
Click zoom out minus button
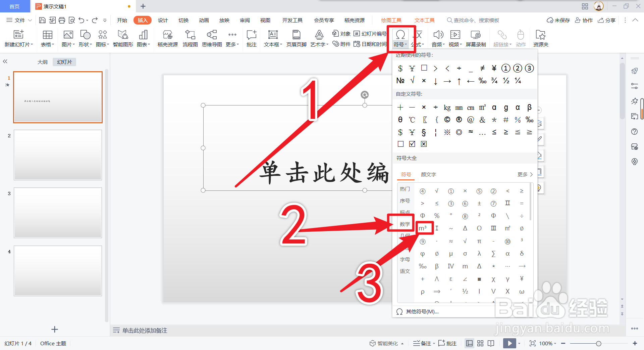[563, 343]
